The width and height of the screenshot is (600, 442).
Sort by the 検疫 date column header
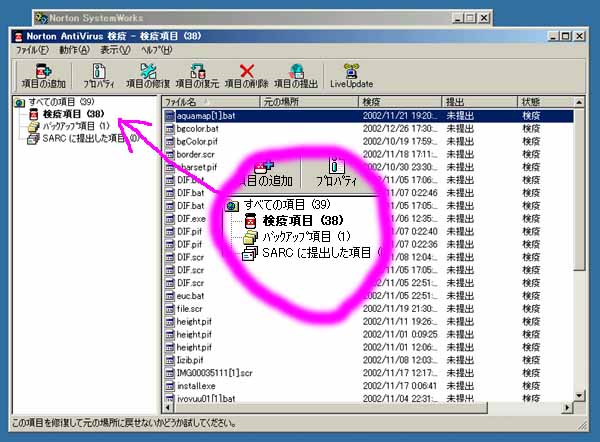(x=399, y=102)
